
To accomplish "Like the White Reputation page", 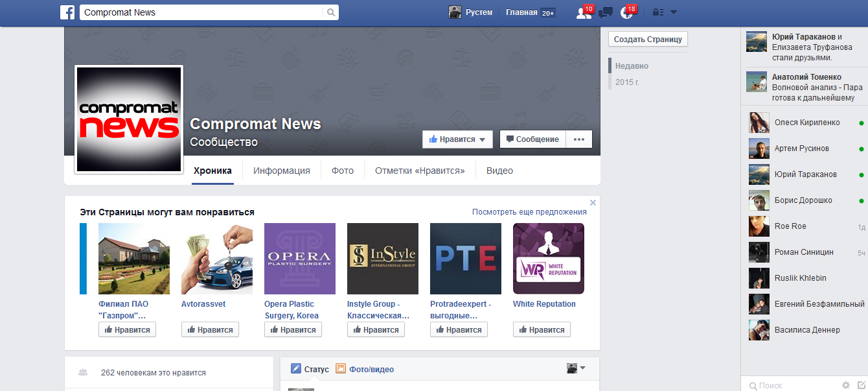I will click(x=542, y=330).
